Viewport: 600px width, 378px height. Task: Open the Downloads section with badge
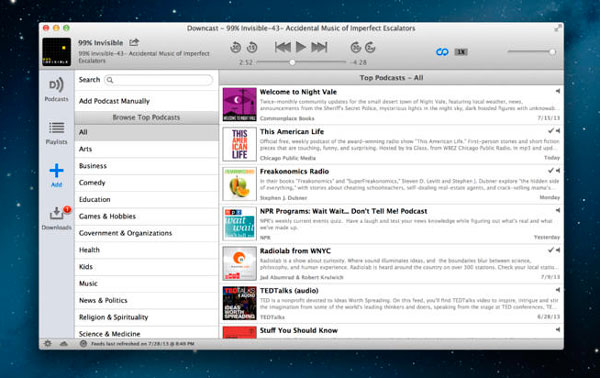tap(56, 218)
